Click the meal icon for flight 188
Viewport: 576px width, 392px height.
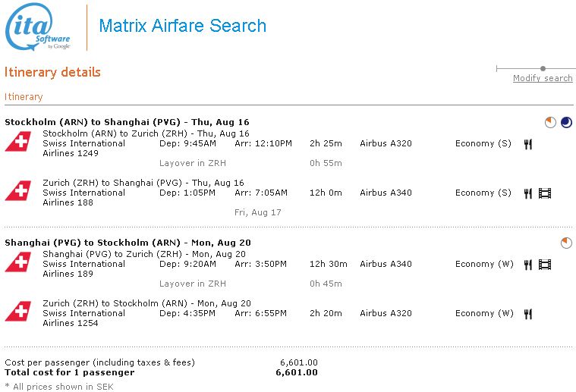pos(528,193)
